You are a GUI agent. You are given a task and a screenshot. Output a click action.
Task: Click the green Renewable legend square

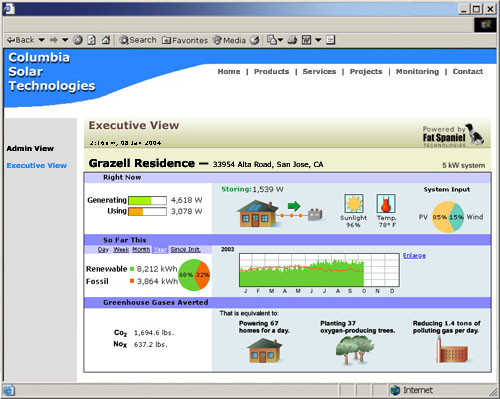(x=132, y=269)
